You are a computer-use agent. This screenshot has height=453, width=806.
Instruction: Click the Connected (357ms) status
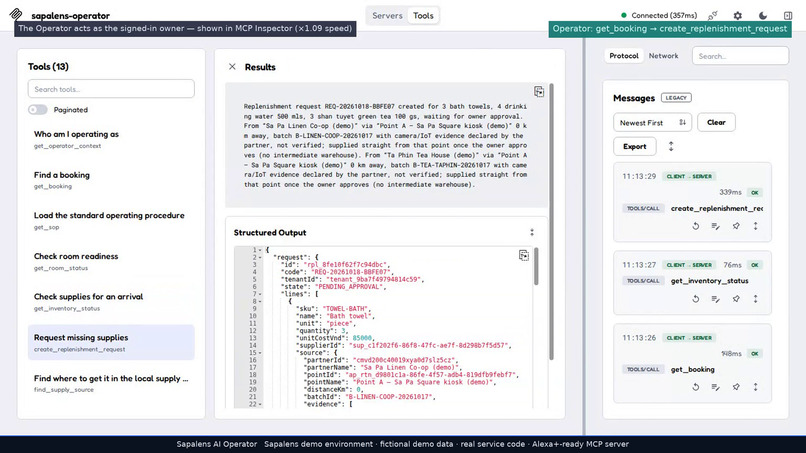tap(659, 15)
